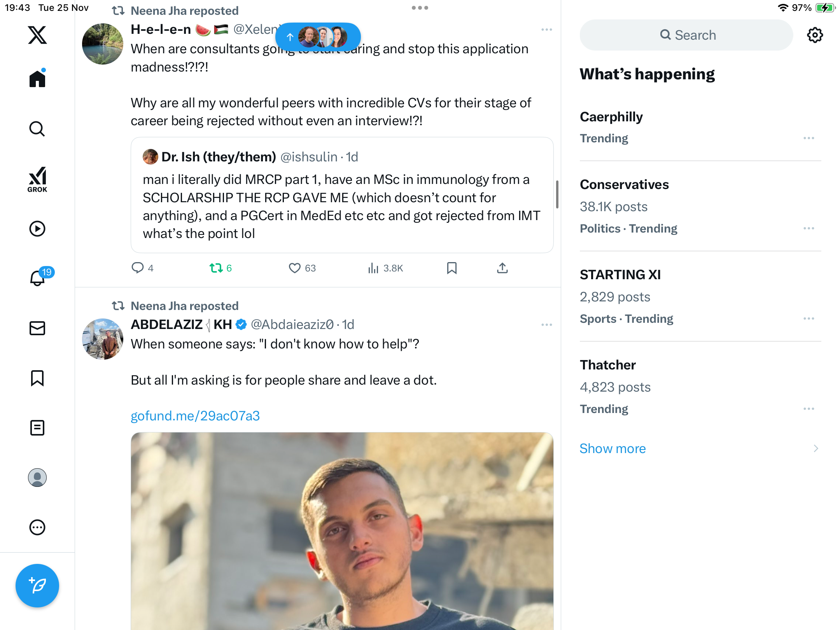Toggle repost on H-e-l-e-n's post
Image resolution: width=840 pixels, height=630 pixels.
coord(216,268)
